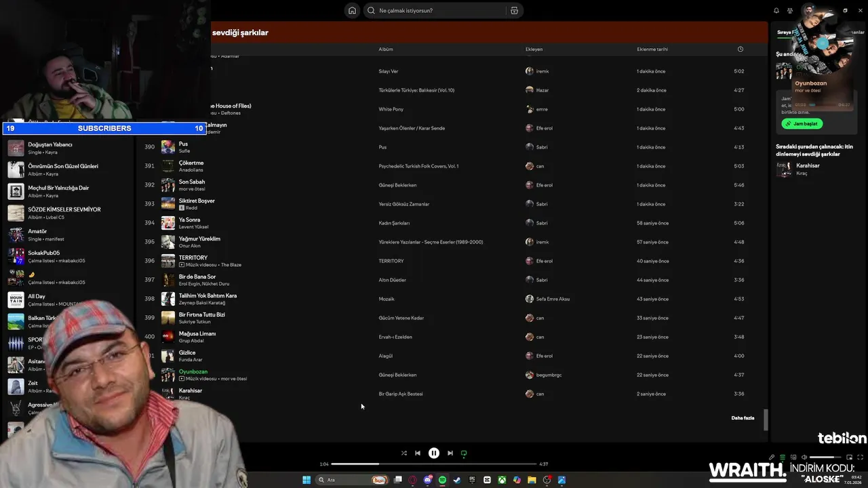Go to Spotify home via house icon

click(x=352, y=10)
